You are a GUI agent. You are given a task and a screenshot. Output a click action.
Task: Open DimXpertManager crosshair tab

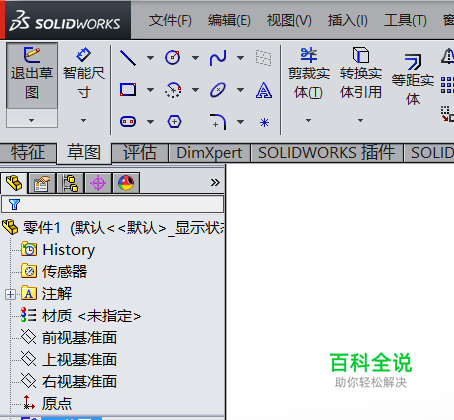98,183
